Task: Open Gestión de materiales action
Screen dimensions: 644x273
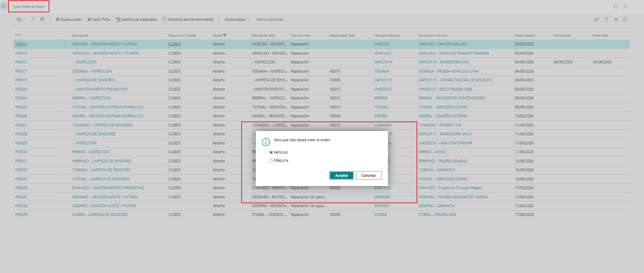Action: click(136, 19)
